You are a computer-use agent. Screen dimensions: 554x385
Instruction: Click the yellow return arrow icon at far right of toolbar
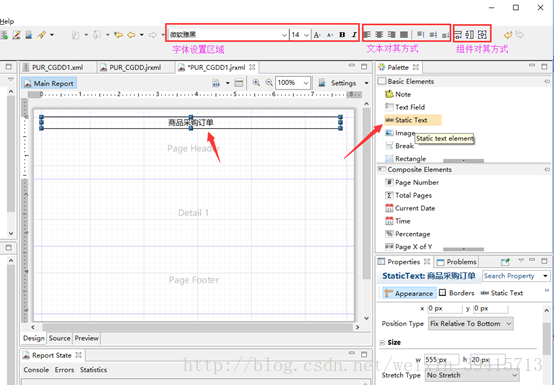point(508,35)
